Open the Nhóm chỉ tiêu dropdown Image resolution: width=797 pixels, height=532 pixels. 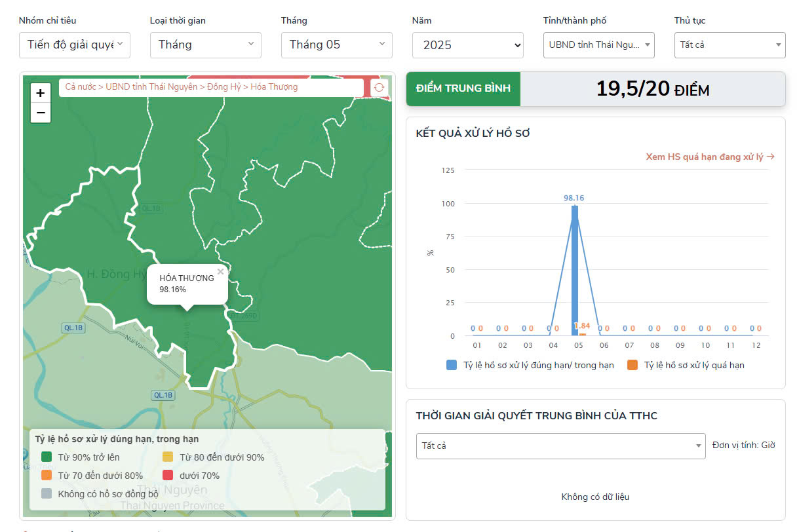[x=75, y=45]
